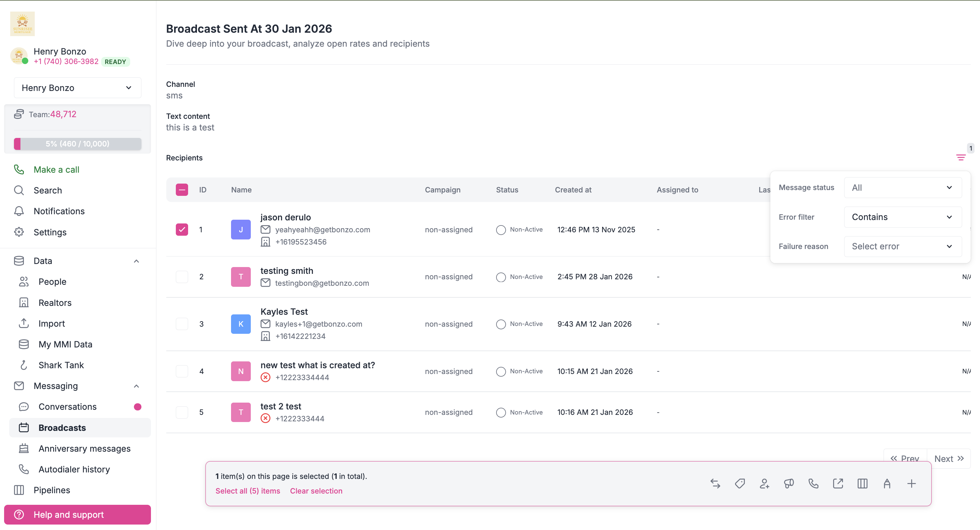Image resolution: width=980 pixels, height=530 pixels.
Task: Click the 5% (460 / 10,000) usage bar
Action: 78,144
